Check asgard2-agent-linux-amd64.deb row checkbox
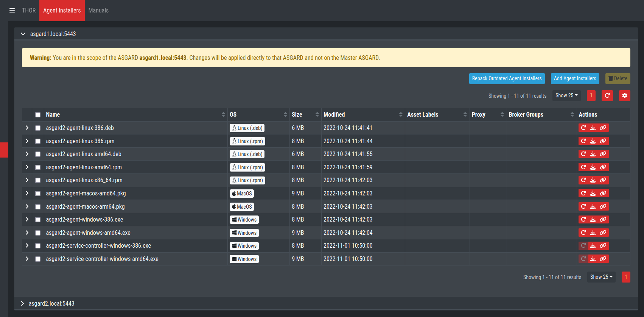The image size is (644, 317). [x=38, y=154]
